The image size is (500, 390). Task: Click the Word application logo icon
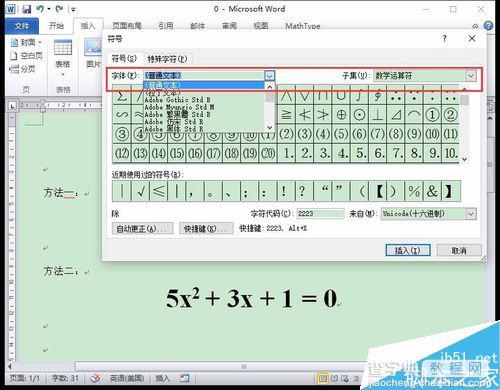pos(11,9)
